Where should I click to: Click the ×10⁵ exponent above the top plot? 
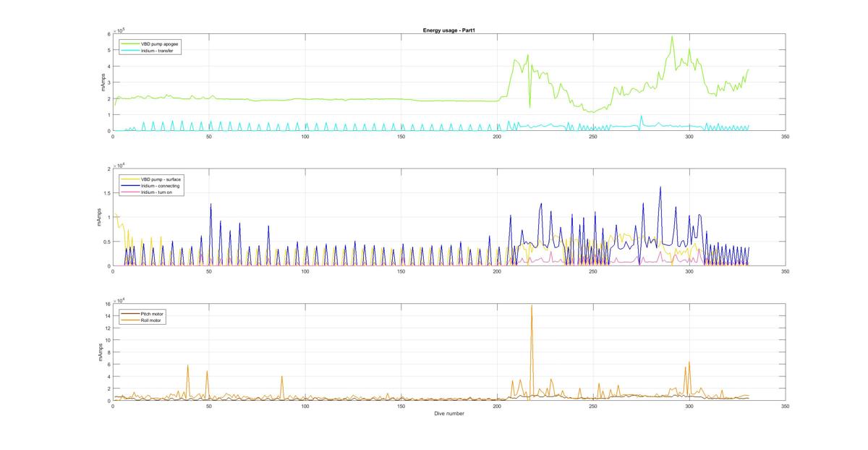coord(120,30)
